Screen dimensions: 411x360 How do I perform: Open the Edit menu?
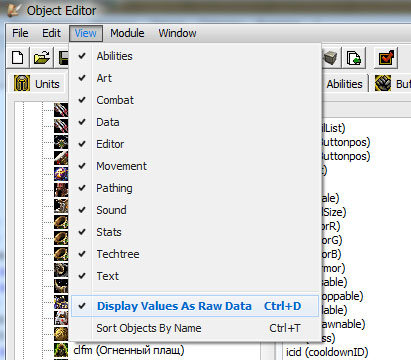tap(51, 33)
